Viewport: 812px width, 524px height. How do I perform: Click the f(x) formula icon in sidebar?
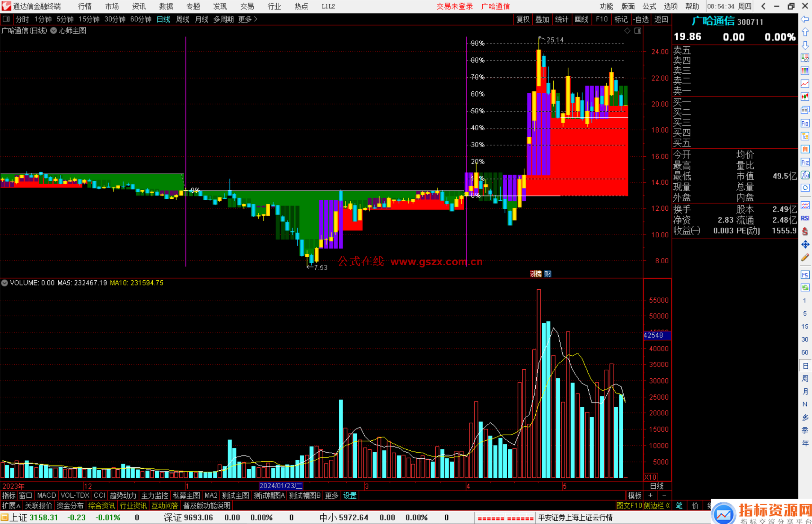805,175
